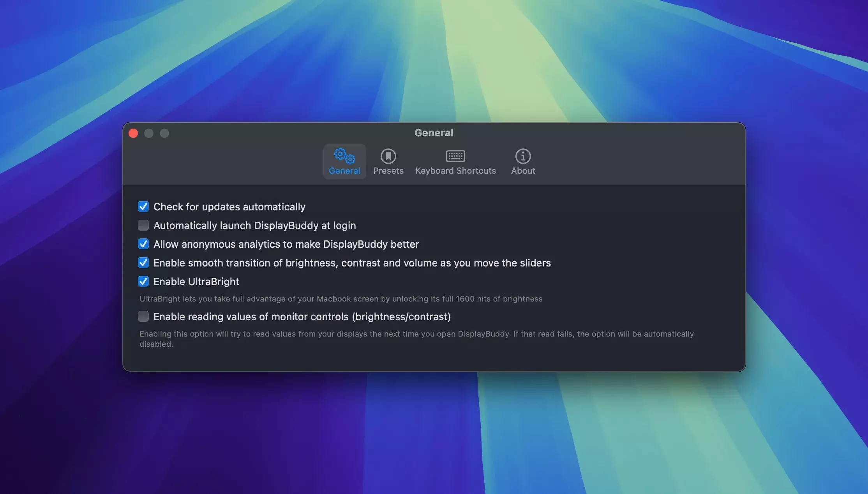
Task: Enable reading values of monitor controls
Action: coord(143,316)
